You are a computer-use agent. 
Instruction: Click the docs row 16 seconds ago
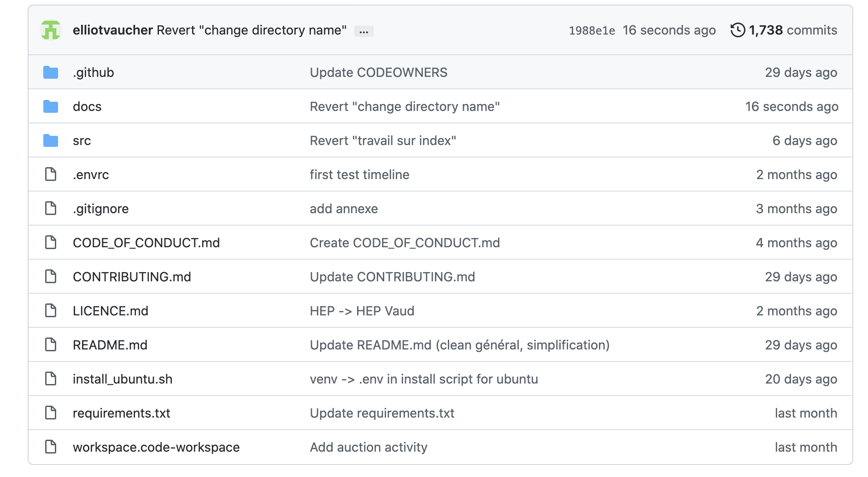(792, 107)
